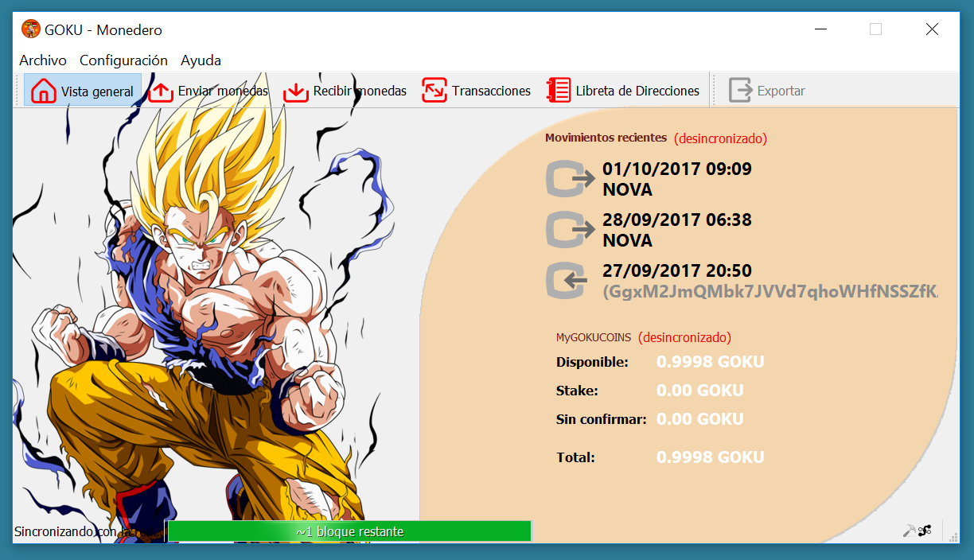
Task: Select the transaction date "01/10/2017 09:09"
Action: tap(677, 169)
